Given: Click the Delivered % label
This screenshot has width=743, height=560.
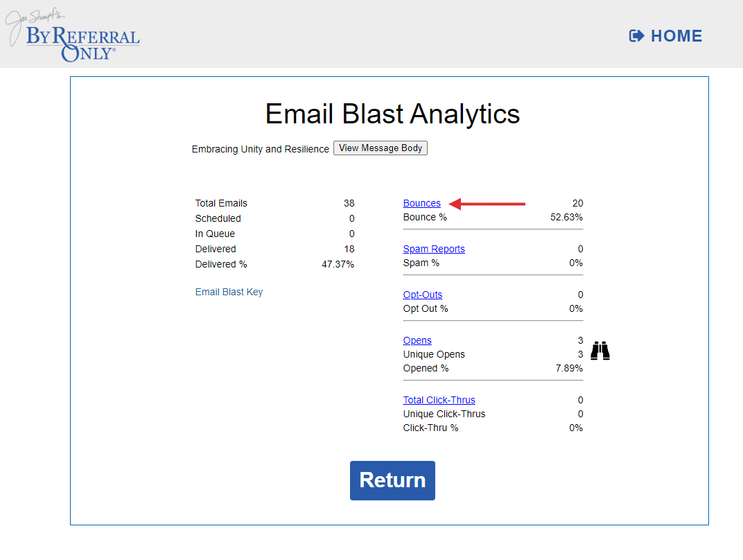Looking at the screenshot, I should pyautogui.click(x=221, y=264).
